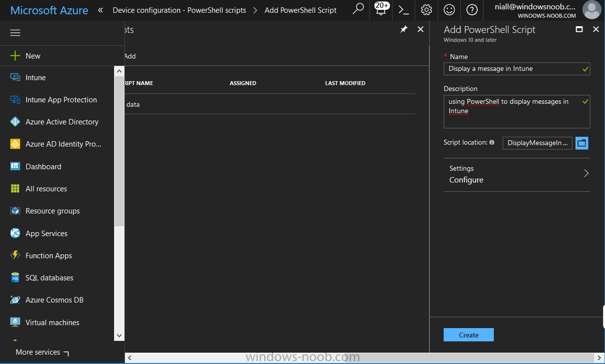The width and height of the screenshot is (605, 364).
Task: Maximize the Add PowerShell Script blade
Action: click(x=579, y=30)
